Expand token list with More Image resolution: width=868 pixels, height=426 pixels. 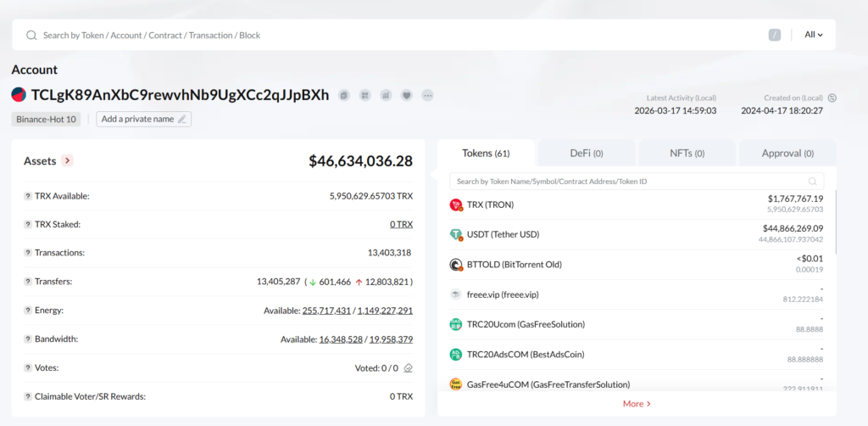click(x=637, y=404)
